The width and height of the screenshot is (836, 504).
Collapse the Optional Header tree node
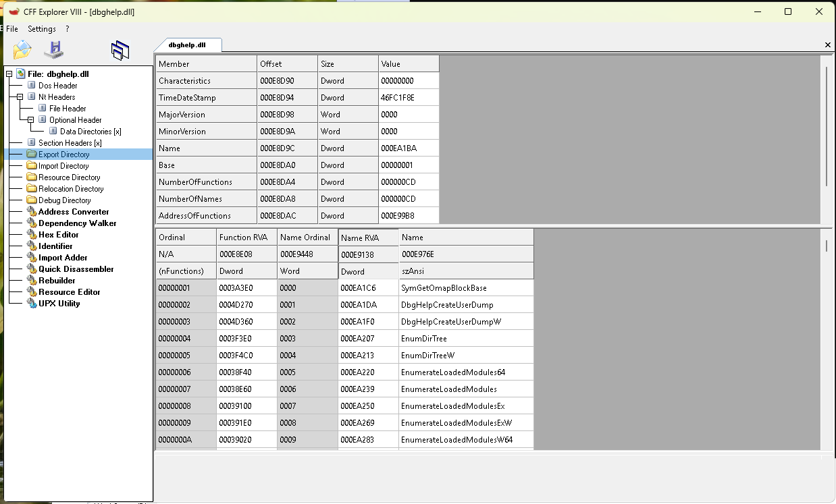[x=31, y=120]
